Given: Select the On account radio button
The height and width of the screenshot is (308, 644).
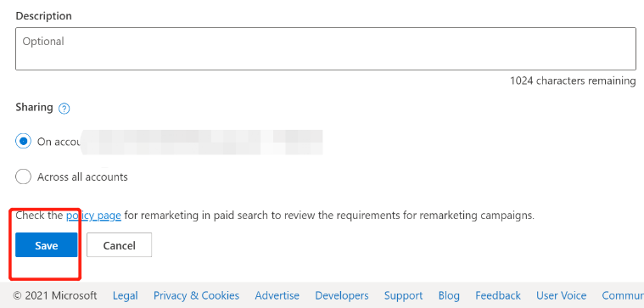Looking at the screenshot, I should (x=23, y=141).
